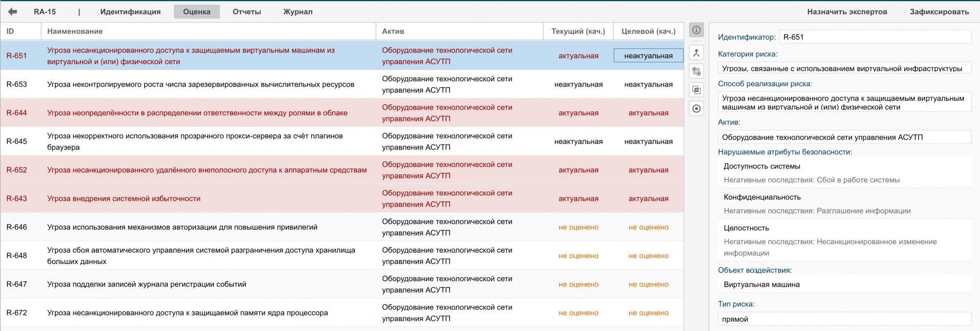Screen dimensions: 980x331
Task: Sort by the Наименование column header
Action: [x=75, y=31]
